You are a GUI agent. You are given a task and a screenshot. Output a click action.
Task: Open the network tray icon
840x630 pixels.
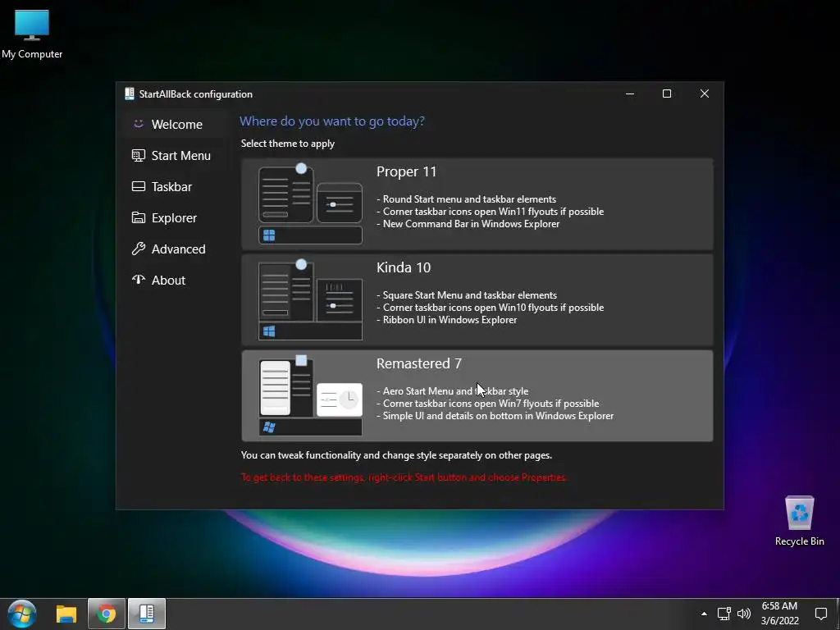(x=724, y=614)
